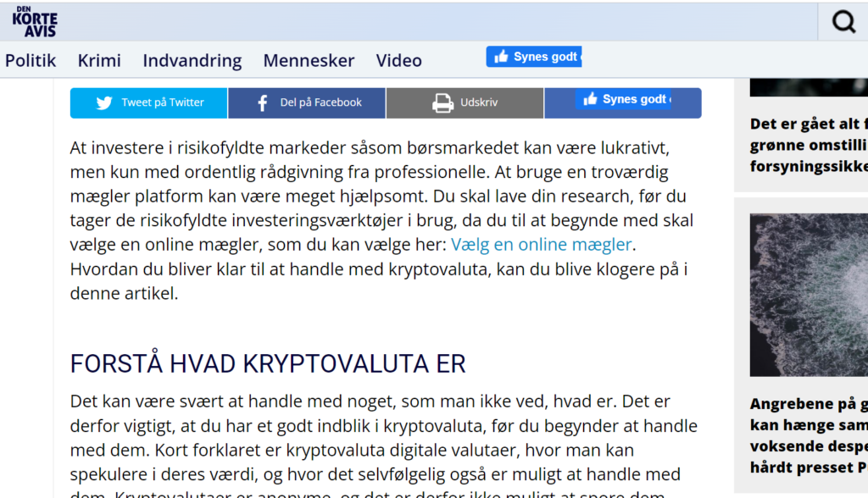Screen dimensions: 868x498
Task: Open sidebar article starting with Angrebene
Action: [x=809, y=435]
